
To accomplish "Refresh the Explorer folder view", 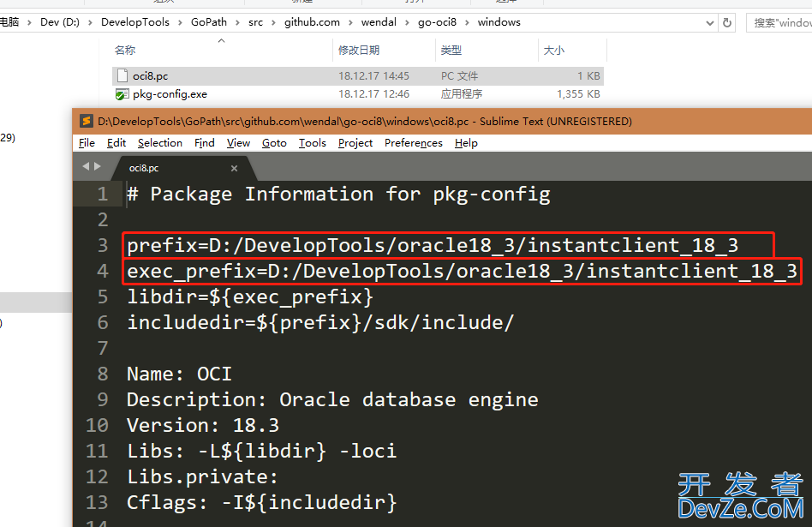I will pos(727,23).
